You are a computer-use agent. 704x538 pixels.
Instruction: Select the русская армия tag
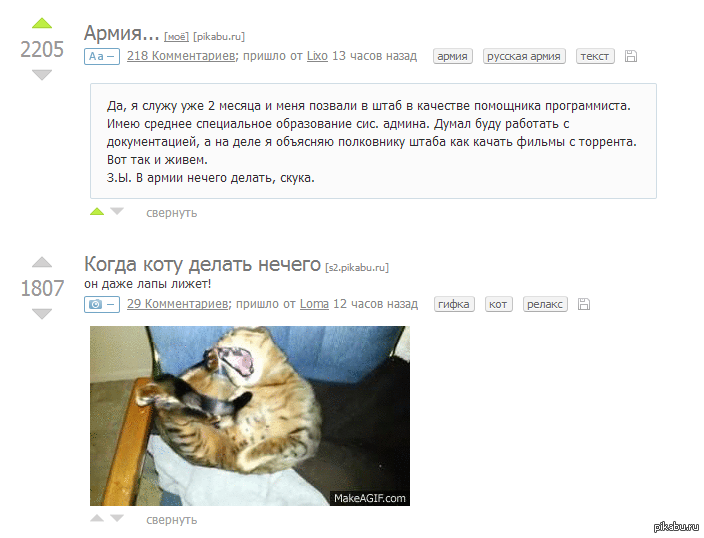[524, 56]
